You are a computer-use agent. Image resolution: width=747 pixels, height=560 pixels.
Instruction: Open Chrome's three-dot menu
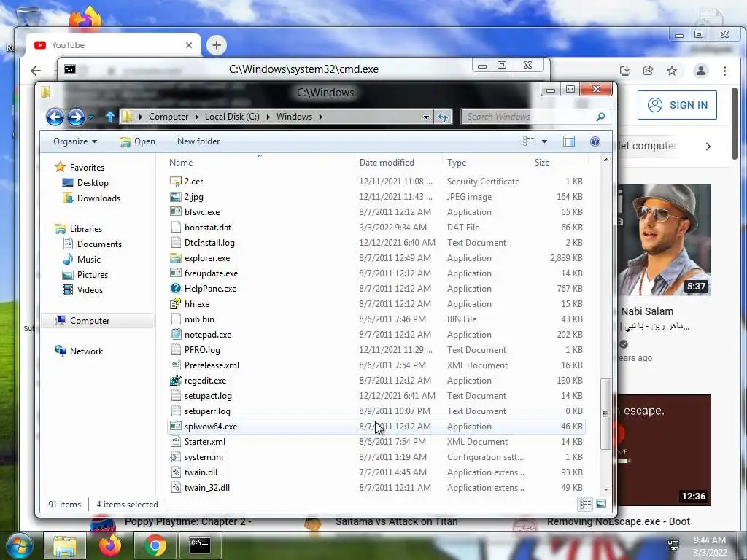pyautogui.click(x=724, y=71)
